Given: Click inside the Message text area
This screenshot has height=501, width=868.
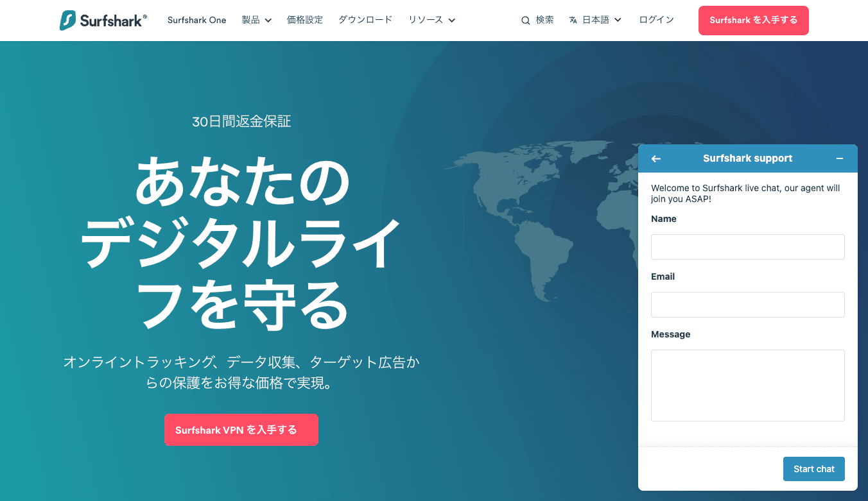Looking at the screenshot, I should tap(748, 386).
